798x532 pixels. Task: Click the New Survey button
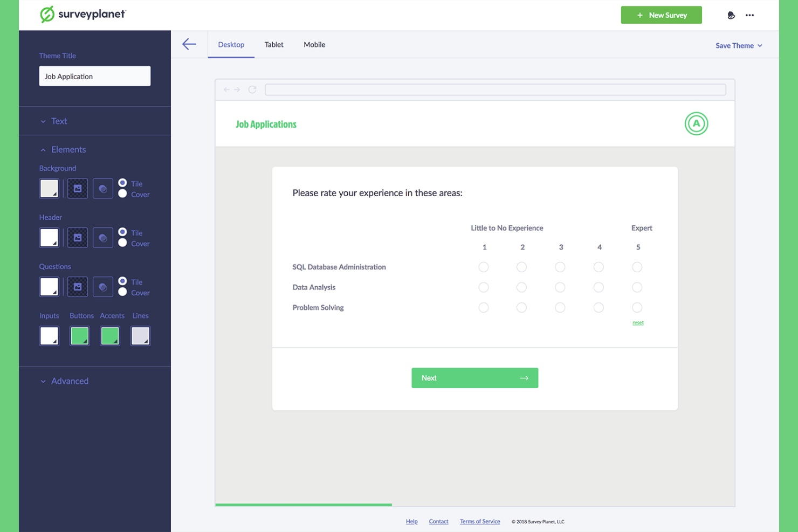coord(662,15)
